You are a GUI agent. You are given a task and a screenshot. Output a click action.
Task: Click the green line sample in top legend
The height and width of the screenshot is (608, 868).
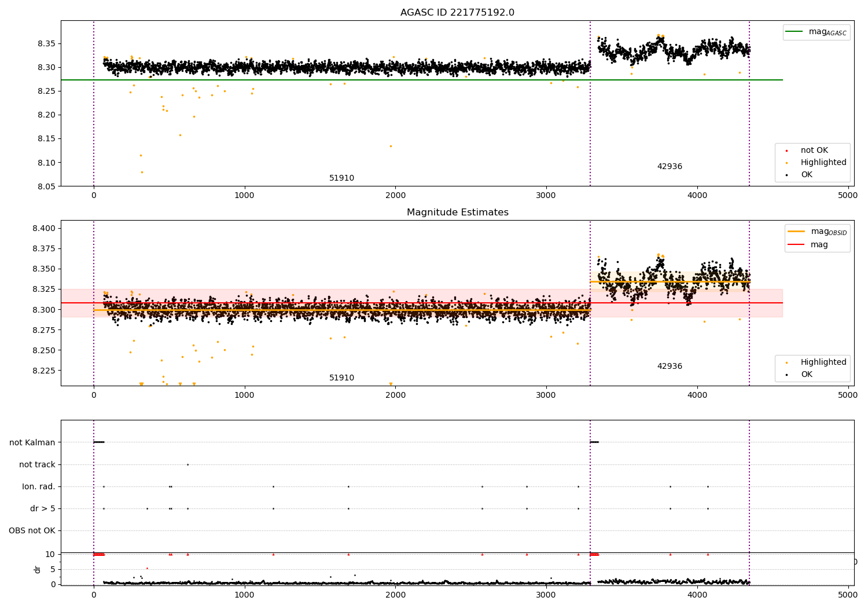[795, 32]
